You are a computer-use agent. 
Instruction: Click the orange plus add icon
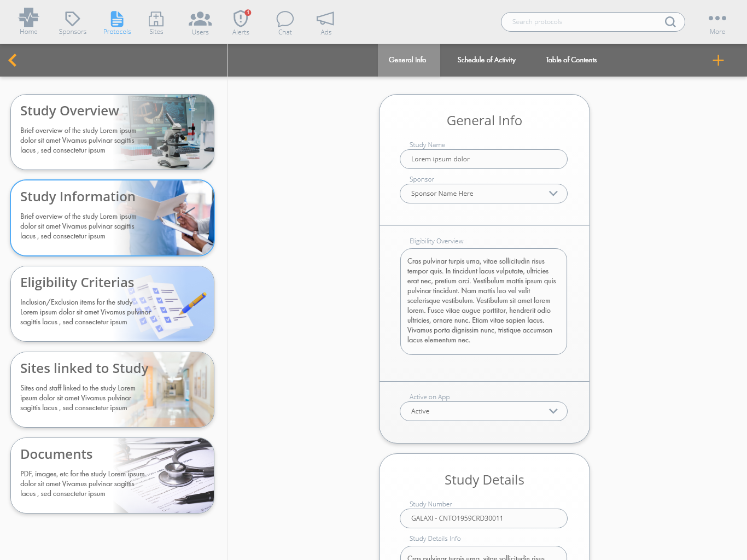click(718, 60)
